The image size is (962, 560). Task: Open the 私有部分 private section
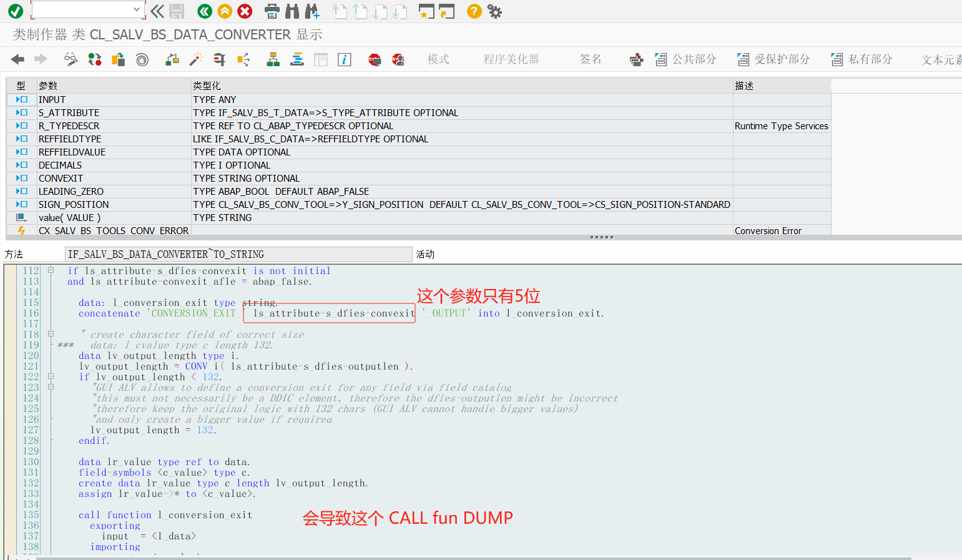tap(861, 59)
